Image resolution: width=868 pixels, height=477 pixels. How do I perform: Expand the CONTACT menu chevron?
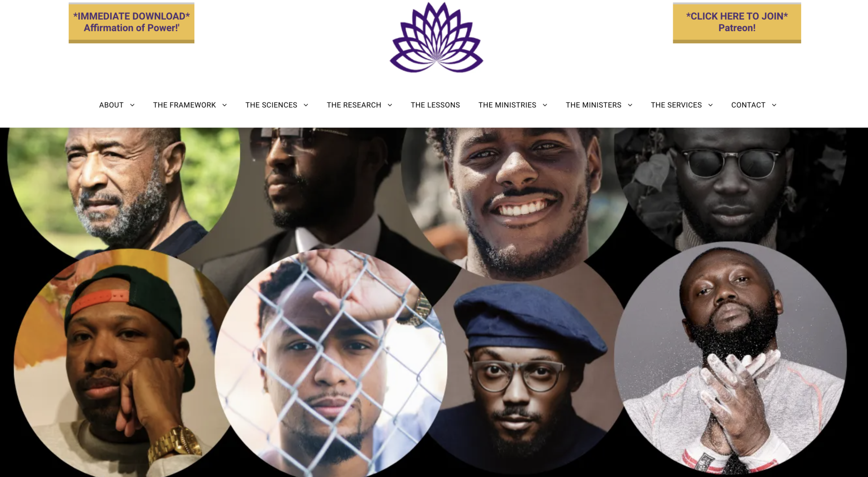click(774, 105)
